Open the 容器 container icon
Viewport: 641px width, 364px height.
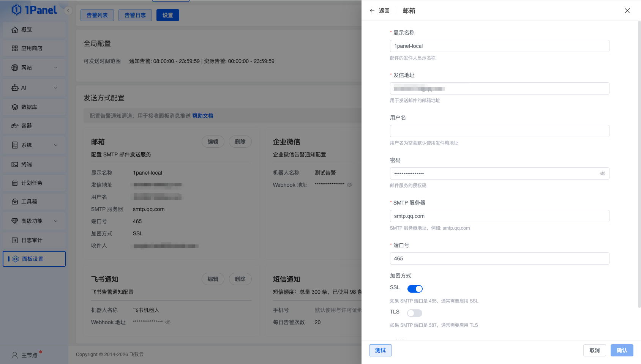(x=15, y=126)
